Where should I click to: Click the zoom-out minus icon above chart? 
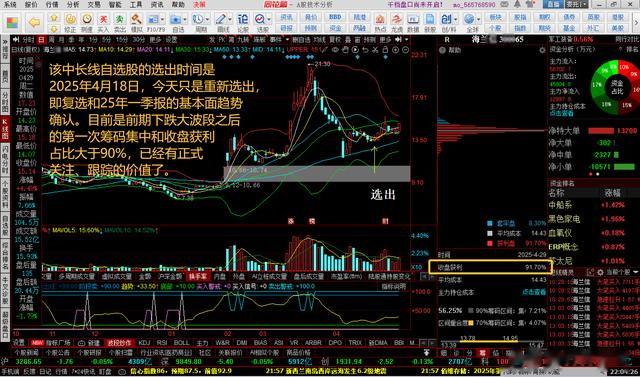pyautogui.click(x=404, y=49)
